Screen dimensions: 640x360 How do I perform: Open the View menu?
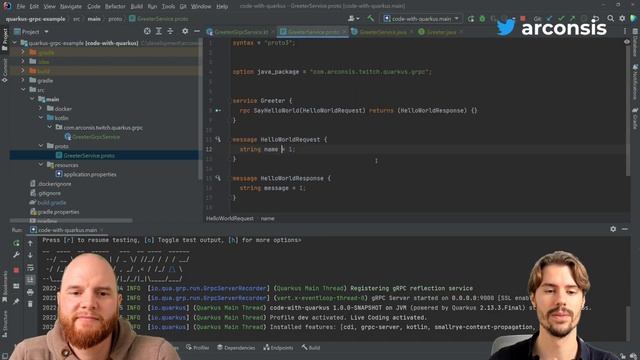[x=49, y=7]
